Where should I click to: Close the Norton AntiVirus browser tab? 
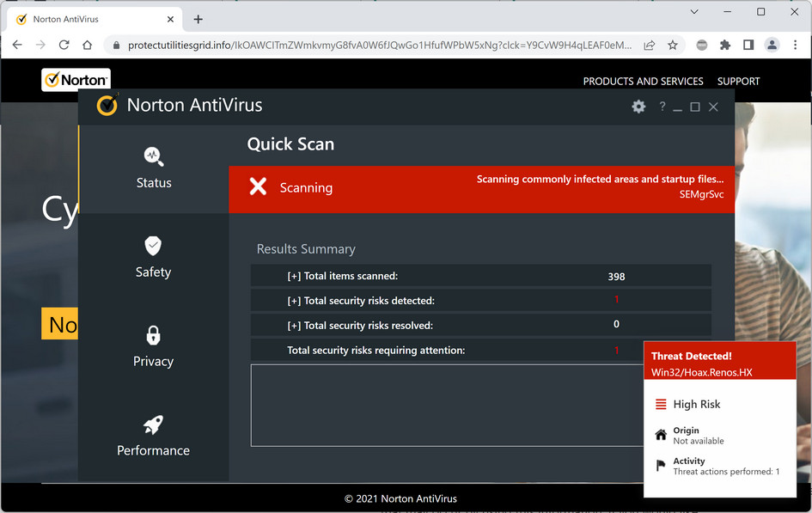[x=170, y=19]
